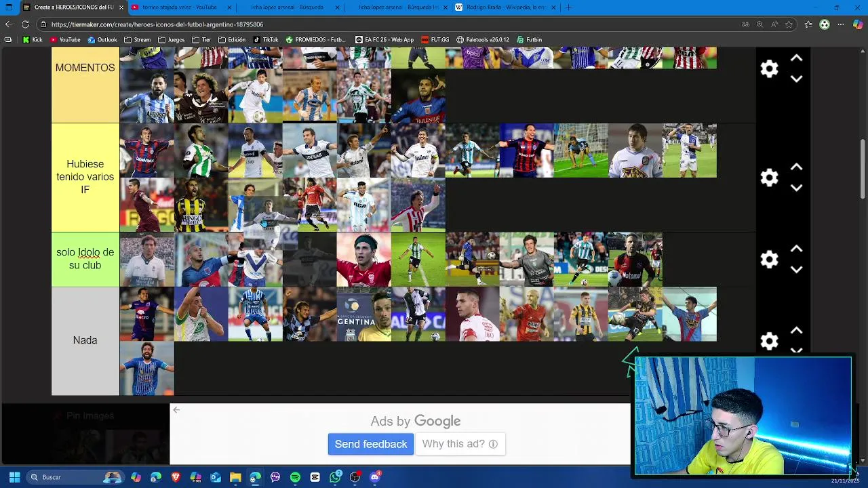
Task: Open the Why this ad info link
Action: pyautogui.click(x=460, y=444)
